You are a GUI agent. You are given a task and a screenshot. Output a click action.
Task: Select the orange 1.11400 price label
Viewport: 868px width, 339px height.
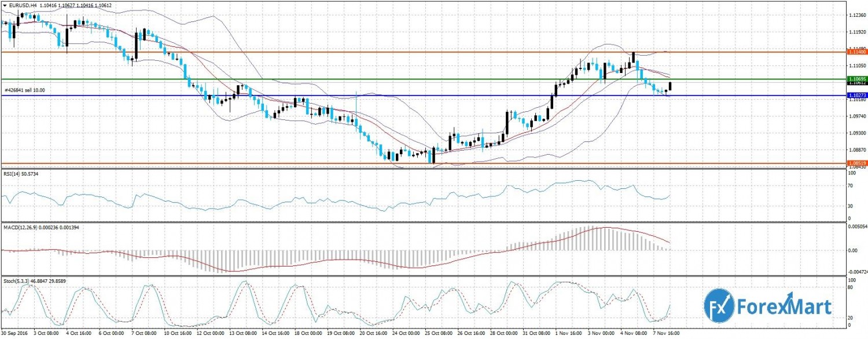pos(856,52)
